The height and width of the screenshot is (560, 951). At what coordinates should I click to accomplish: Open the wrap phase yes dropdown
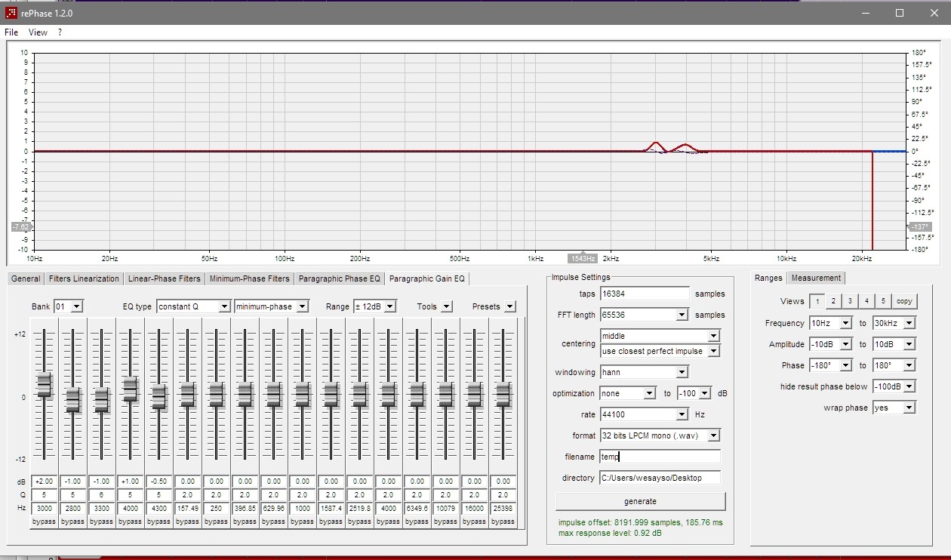click(894, 408)
